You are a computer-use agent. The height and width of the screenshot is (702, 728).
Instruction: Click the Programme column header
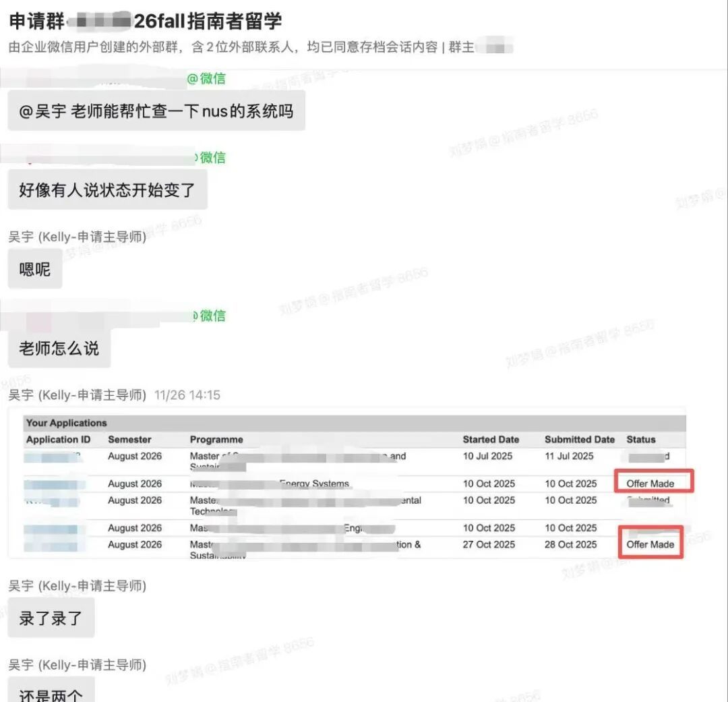click(216, 440)
